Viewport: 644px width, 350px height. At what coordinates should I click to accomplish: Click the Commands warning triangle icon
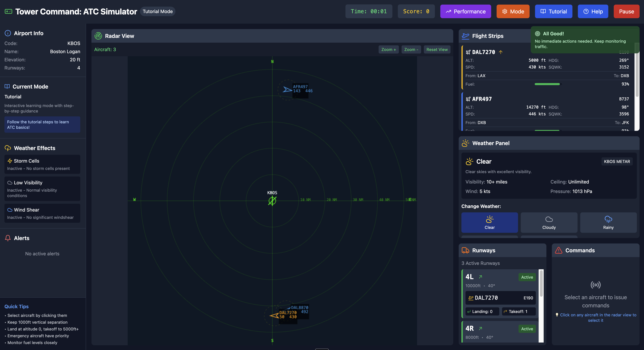558,250
